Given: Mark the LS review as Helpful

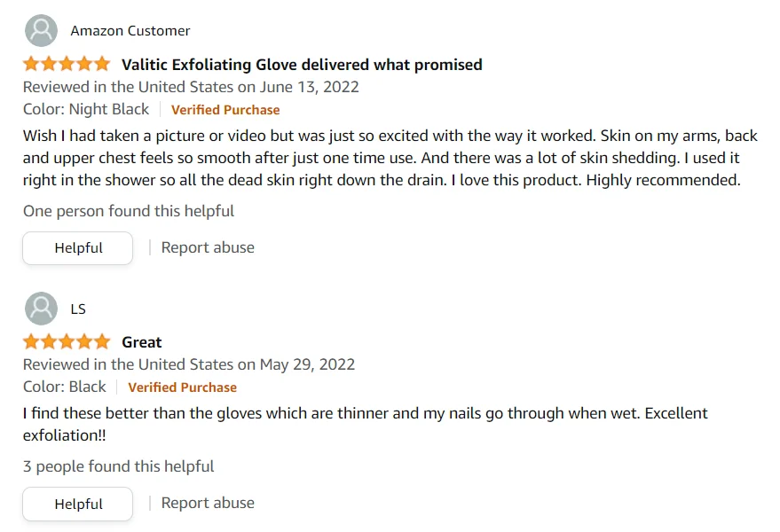Looking at the screenshot, I should point(78,504).
